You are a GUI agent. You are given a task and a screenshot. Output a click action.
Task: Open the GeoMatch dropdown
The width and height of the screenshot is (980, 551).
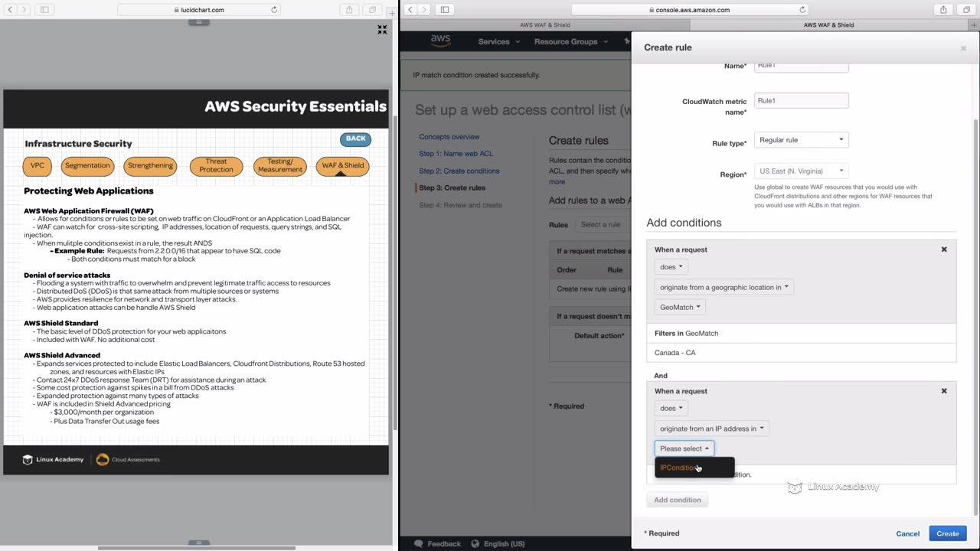coord(680,307)
